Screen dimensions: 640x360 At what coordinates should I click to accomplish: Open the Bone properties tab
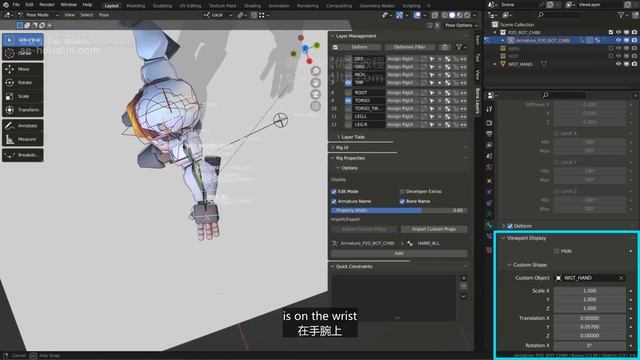pyautogui.click(x=489, y=225)
